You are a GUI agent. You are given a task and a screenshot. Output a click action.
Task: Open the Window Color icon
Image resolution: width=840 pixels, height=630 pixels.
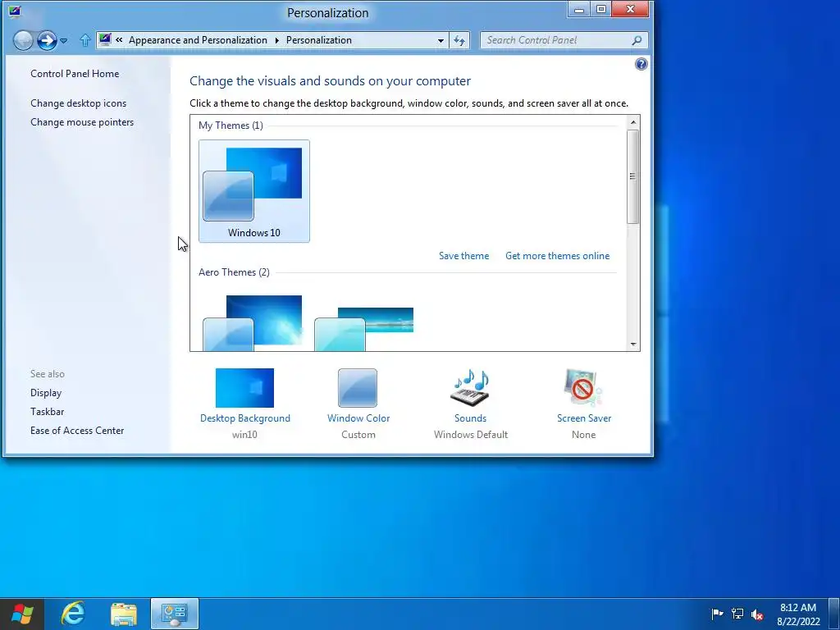[358, 388]
